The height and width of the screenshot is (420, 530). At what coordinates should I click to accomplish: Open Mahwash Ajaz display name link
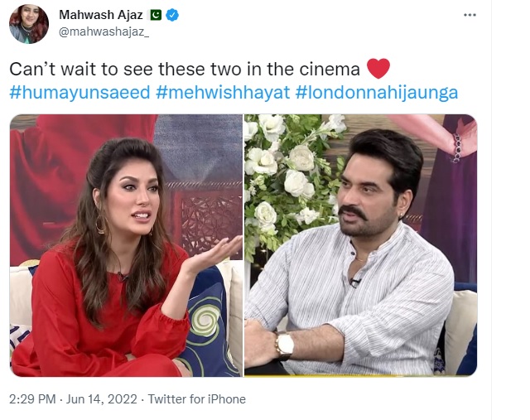point(101,15)
